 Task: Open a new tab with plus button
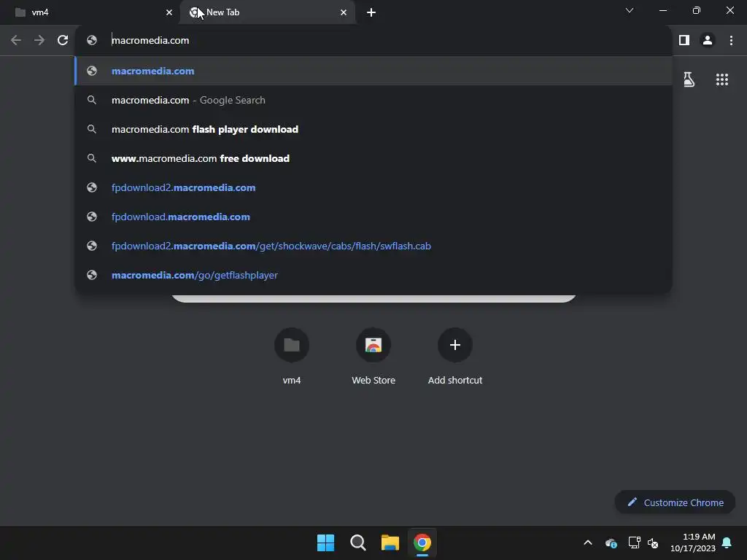click(x=371, y=12)
